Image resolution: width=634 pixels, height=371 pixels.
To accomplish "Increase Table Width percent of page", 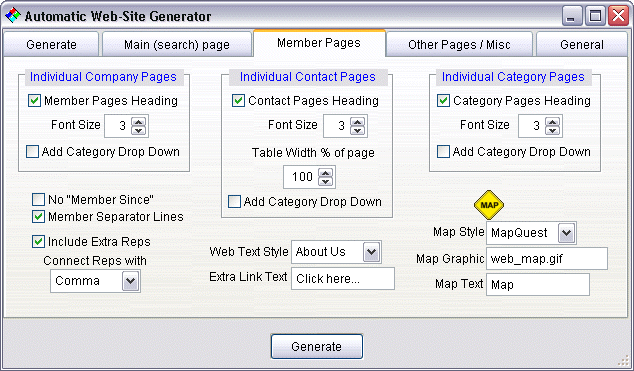I will (325, 173).
